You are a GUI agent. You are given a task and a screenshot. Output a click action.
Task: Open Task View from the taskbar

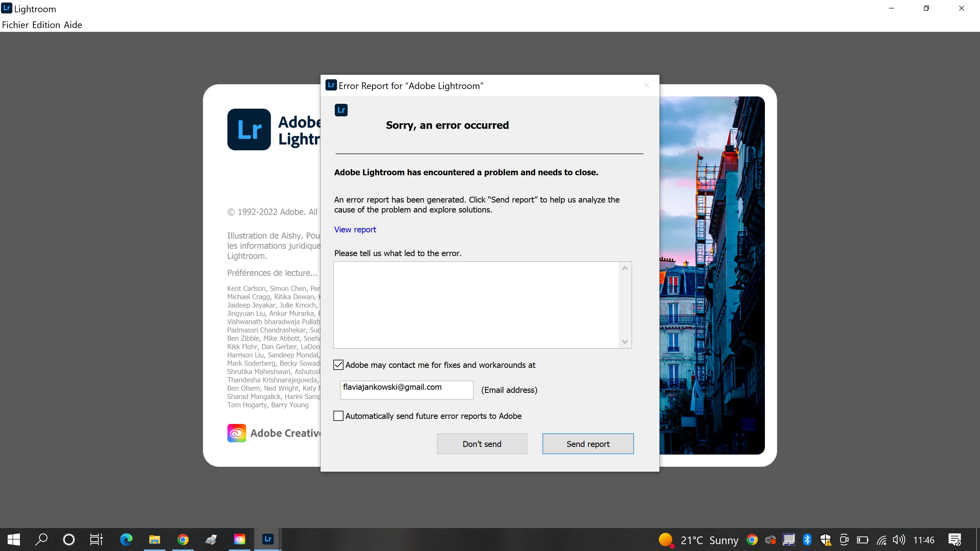(x=96, y=540)
